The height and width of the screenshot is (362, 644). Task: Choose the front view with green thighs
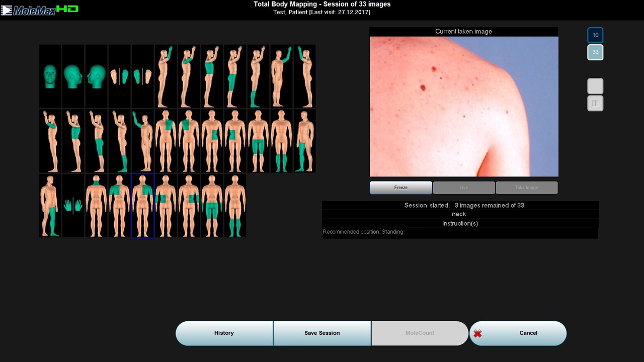tap(258, 141)
